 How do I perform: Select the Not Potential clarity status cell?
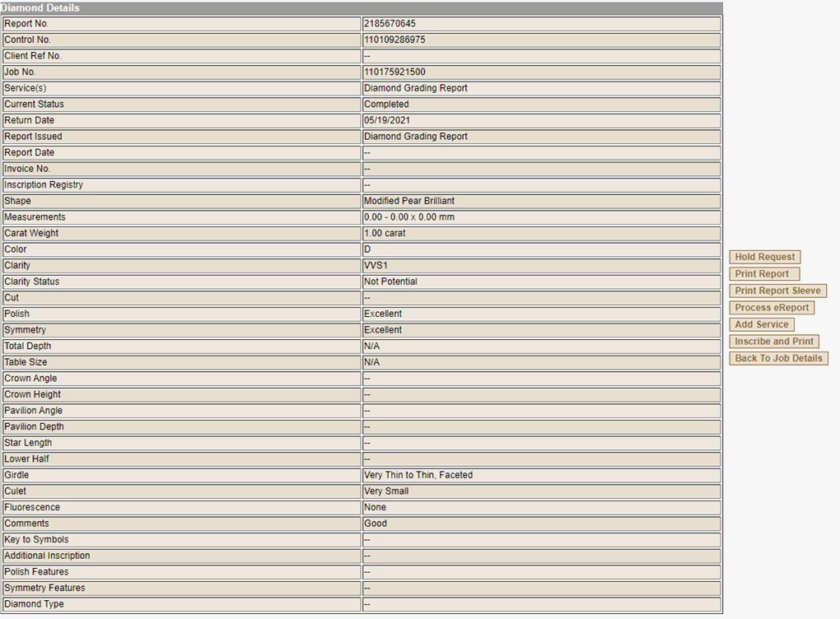[x=390, y=282]
